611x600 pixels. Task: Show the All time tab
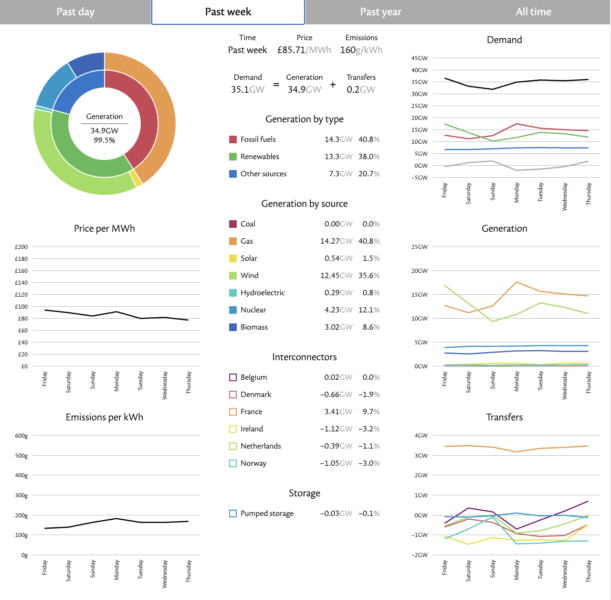(x=533, y=12)
